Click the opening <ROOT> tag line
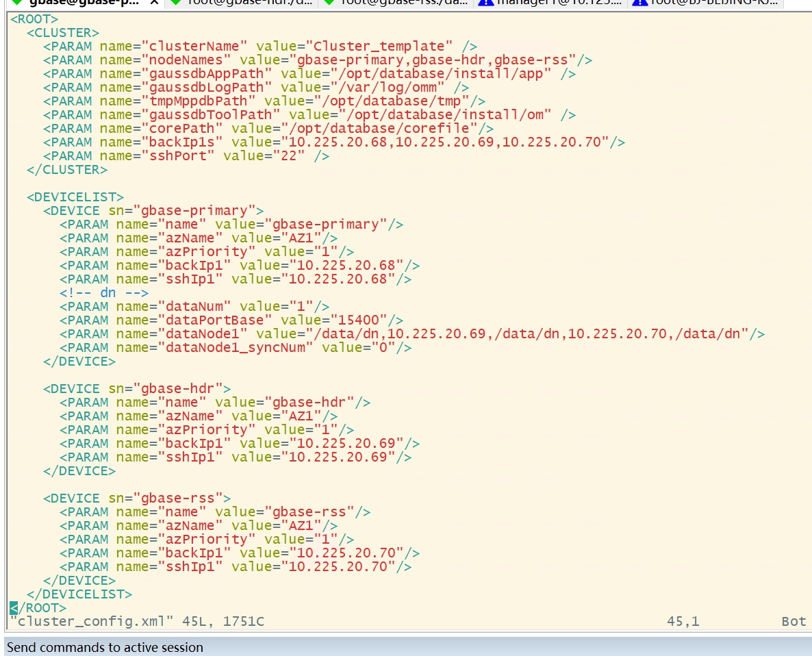The height and width of the screenshot is (656, 812). [34, 19]
